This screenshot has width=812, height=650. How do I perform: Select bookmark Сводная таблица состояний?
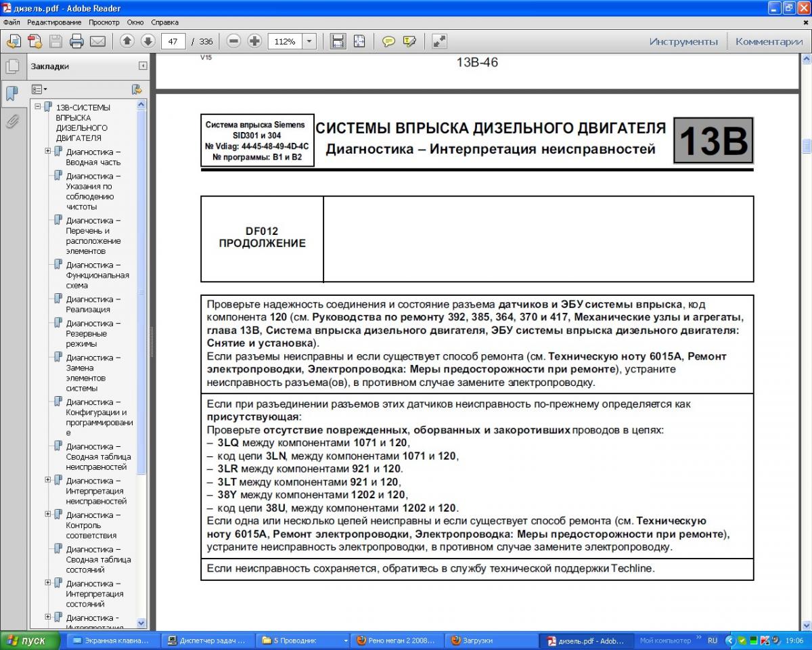99,559
